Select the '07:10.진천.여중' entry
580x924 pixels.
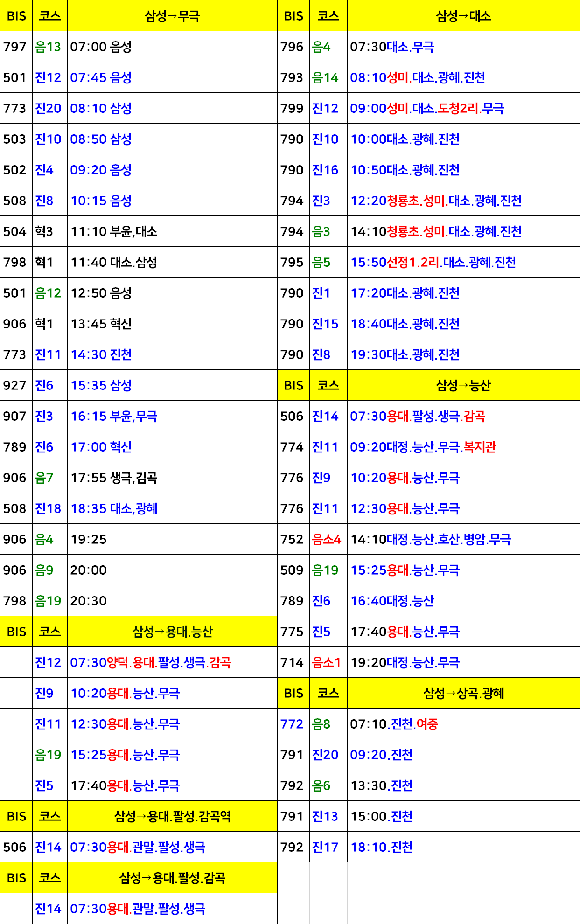tap(463, 724)
